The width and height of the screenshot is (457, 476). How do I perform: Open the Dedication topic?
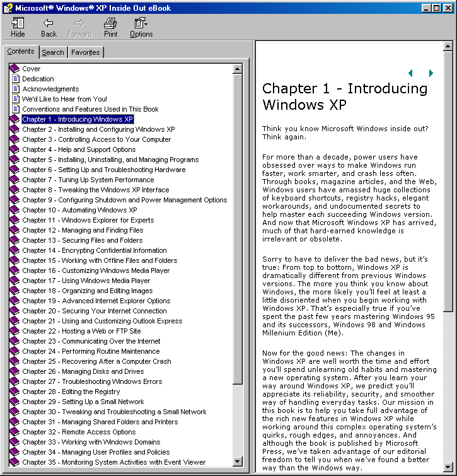coord(38,79)
